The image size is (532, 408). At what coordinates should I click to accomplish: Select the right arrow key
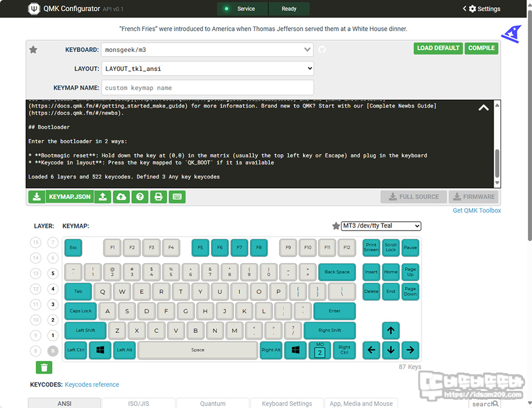[x=410, y=350]
